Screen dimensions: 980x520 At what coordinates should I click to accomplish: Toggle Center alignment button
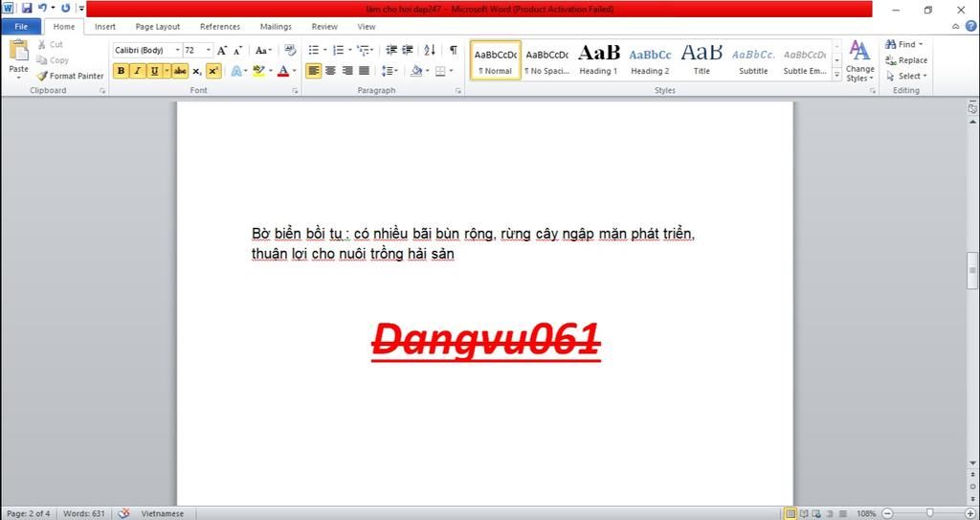point(330,71)
